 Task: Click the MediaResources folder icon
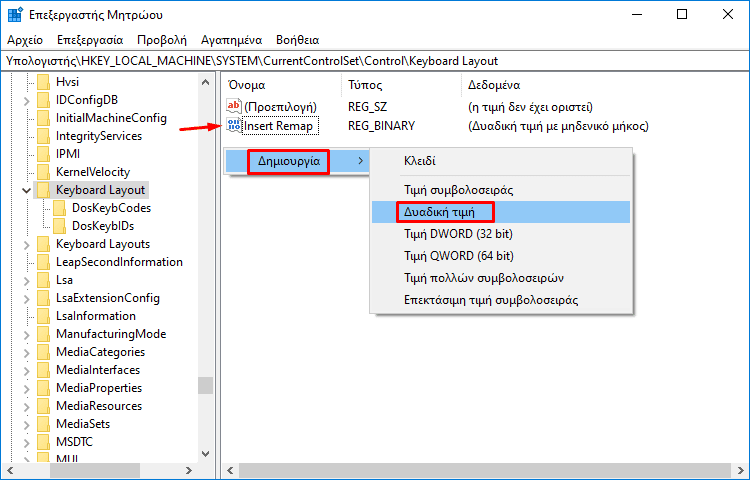tap(44, 406)
